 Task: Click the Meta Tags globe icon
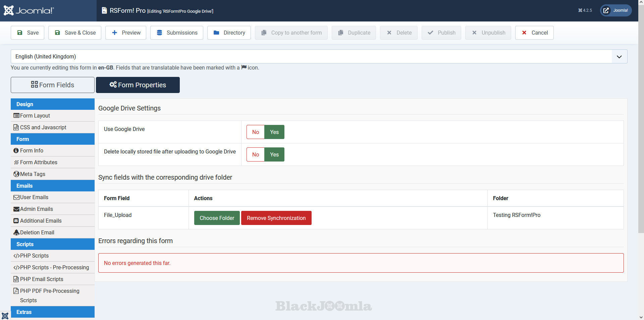coord(16,174)
